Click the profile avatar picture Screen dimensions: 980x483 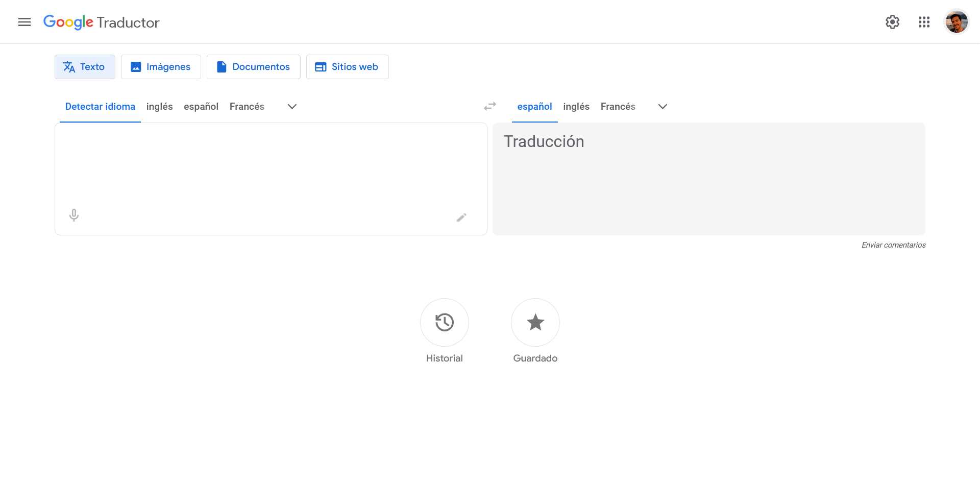pyautogui.click(x=957, y=22)
